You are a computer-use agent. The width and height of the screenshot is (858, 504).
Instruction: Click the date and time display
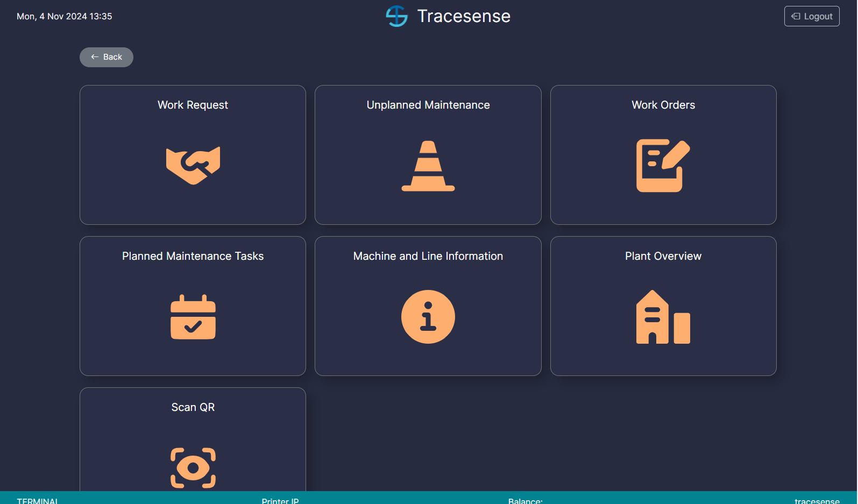pyautogui.click(x=65, y=16)
